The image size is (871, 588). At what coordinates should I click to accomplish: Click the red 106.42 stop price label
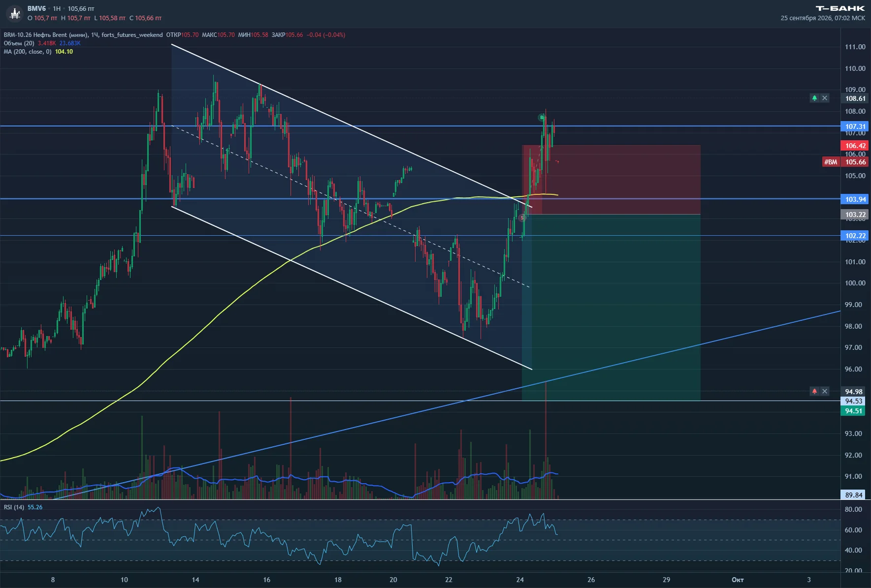click(855, 146)
